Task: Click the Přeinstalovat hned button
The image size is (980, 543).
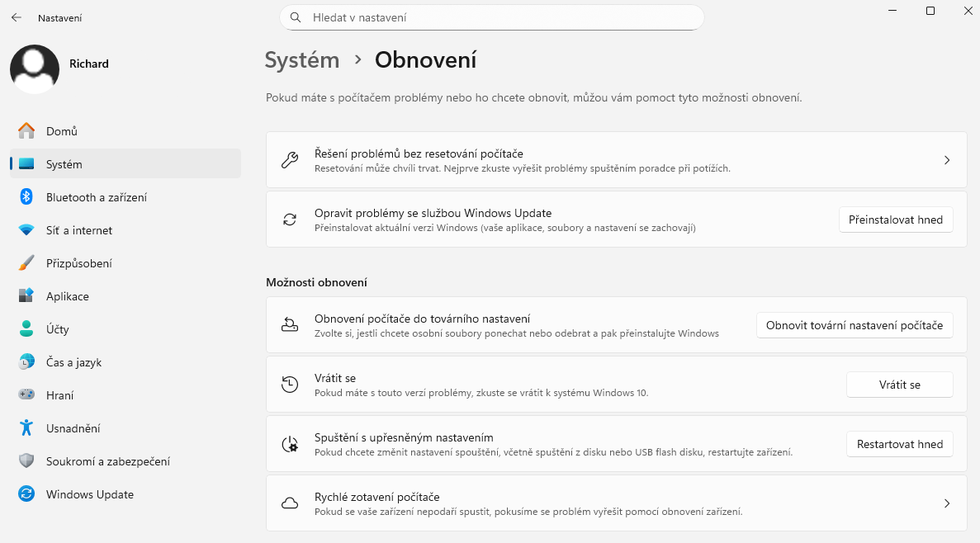Action: pyautogui.click(x=896, y=220)
